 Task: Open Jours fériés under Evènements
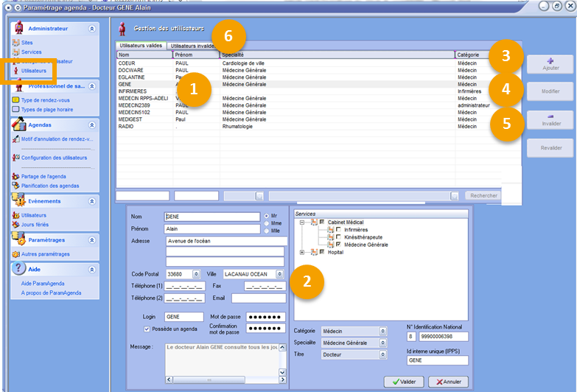click(x=36, y=224)
